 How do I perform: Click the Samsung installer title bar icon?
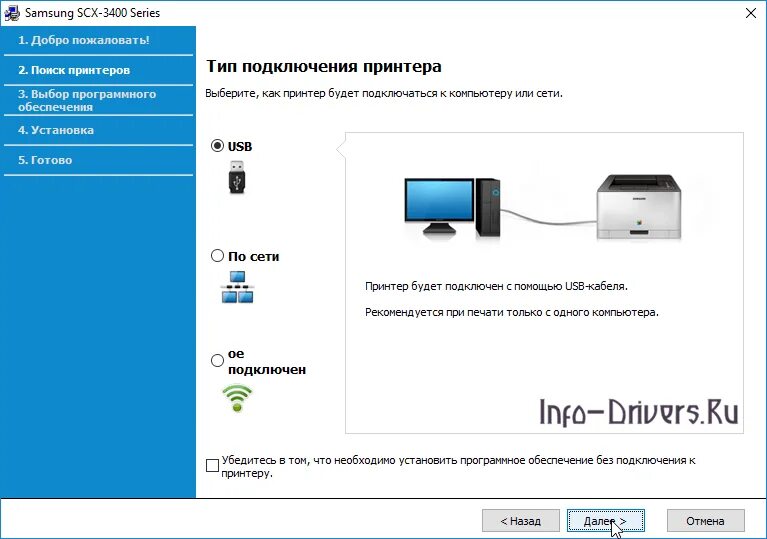coord(12,13)
